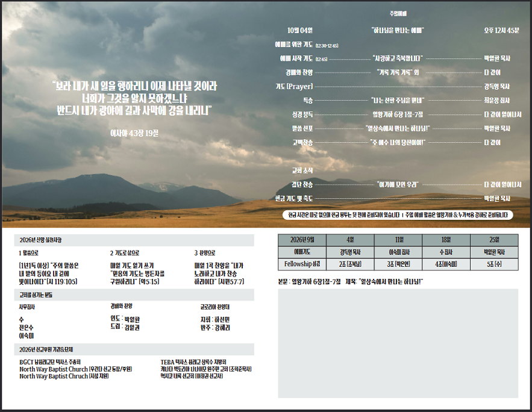Click the "고백찬송" label
The height and width of the screenshot is (412, 532).
[302, 143]
